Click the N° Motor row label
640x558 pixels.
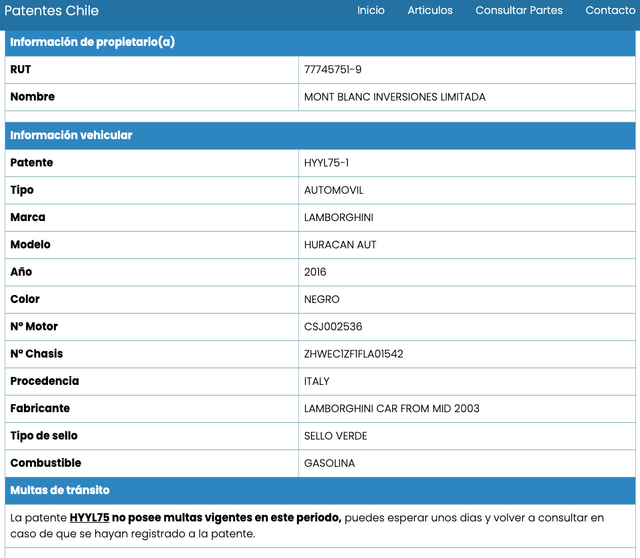[x=34, y=327]
